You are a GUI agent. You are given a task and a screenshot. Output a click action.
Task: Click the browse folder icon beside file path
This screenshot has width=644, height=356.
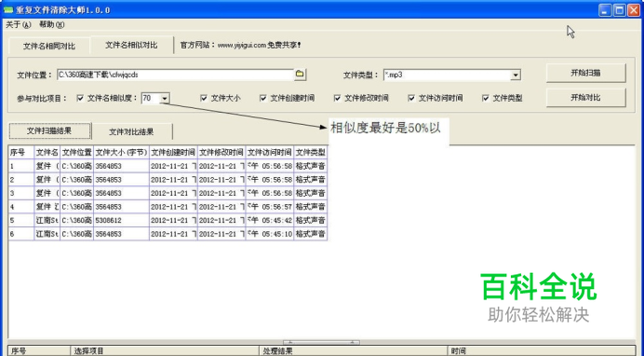301,75
